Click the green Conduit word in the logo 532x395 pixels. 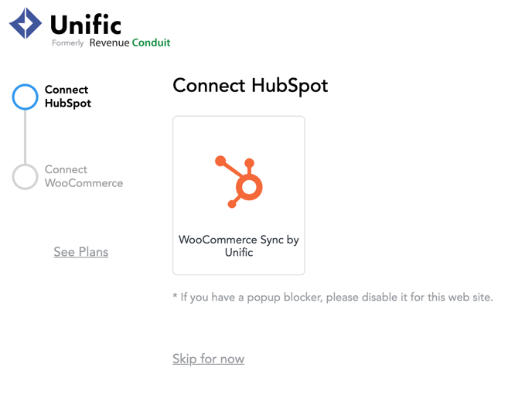pyautogui.click(x=151, y=43)
